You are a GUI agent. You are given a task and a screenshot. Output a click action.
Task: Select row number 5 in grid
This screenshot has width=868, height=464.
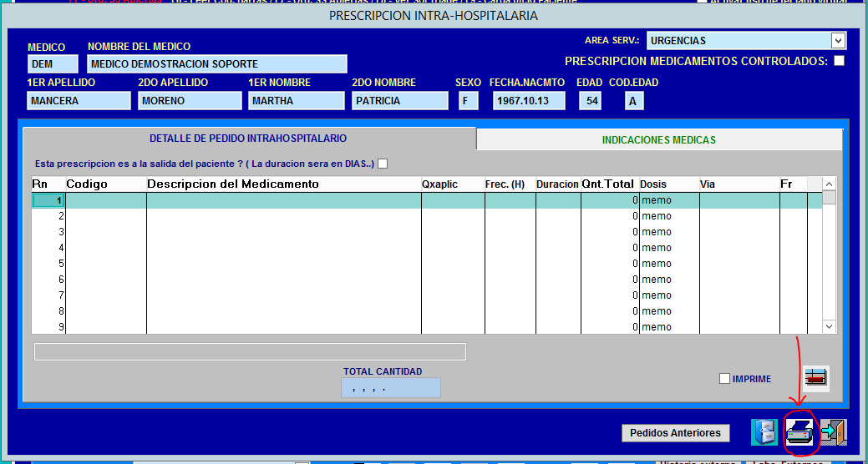pos(48,263)
